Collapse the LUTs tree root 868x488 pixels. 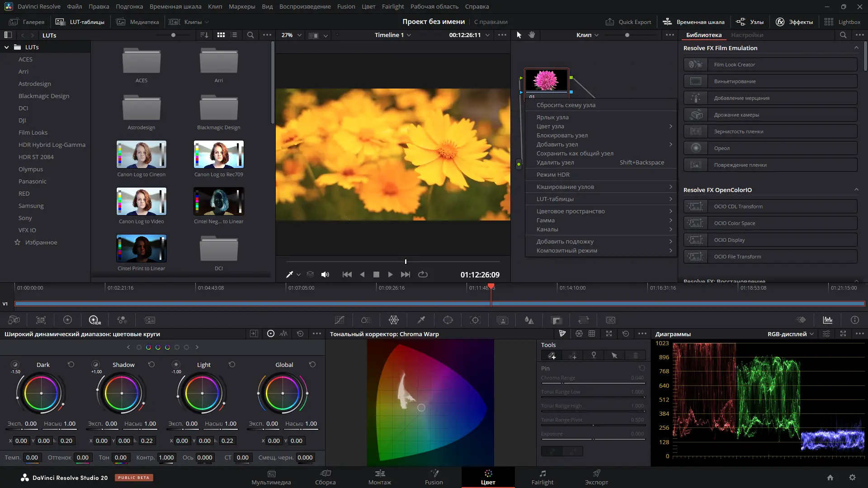pos(7,47)
